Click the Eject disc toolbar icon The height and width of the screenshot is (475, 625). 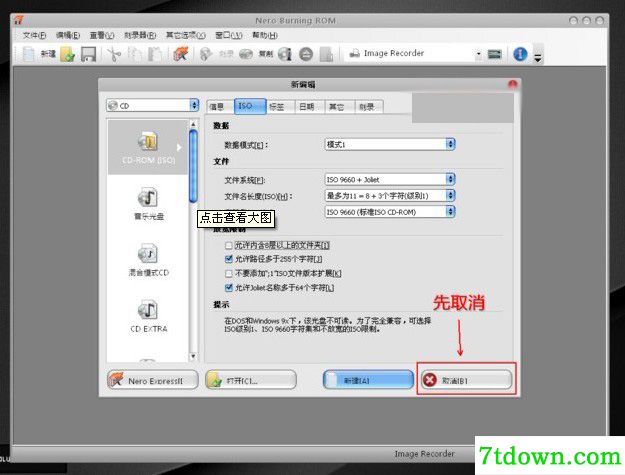[x=306, y=54]
